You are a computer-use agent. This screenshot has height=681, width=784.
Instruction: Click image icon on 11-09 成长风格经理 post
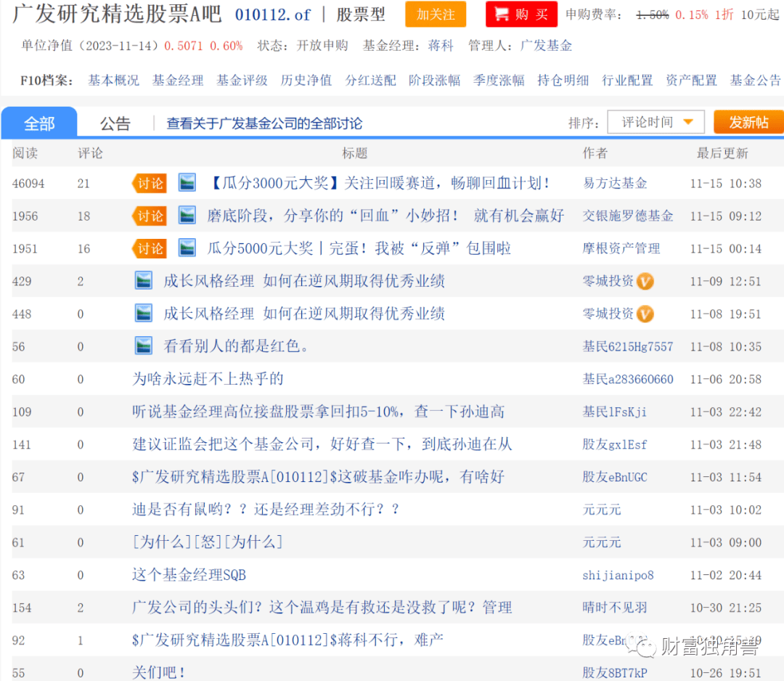pyautogui.click(x=144, y=281)
